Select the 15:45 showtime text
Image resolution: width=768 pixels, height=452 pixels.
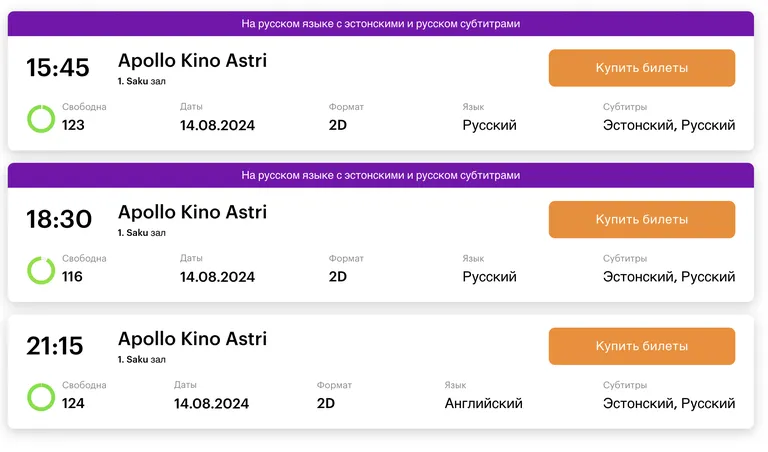(58, 68)
